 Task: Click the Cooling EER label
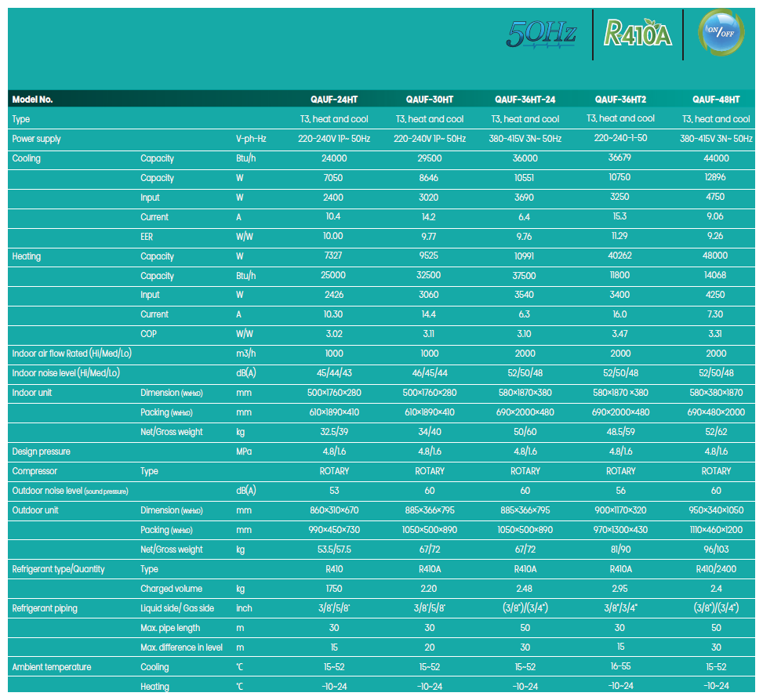coord(147,237)
